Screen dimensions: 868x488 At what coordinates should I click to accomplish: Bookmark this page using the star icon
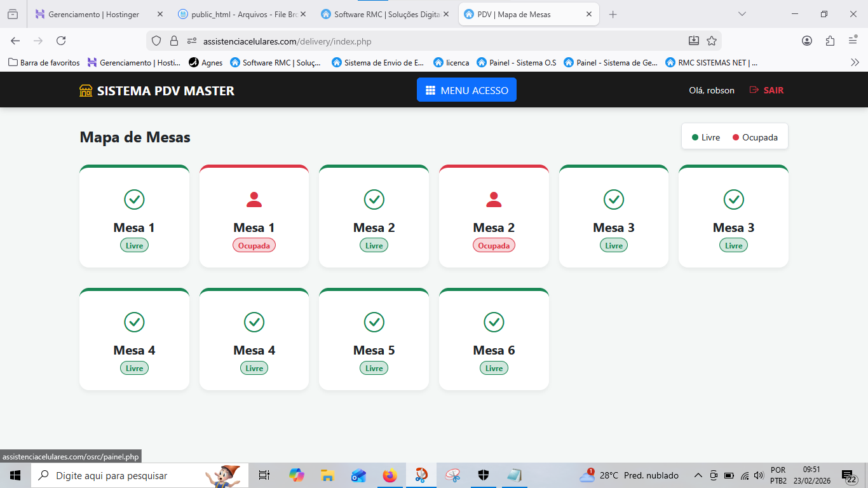click(712, 41)
